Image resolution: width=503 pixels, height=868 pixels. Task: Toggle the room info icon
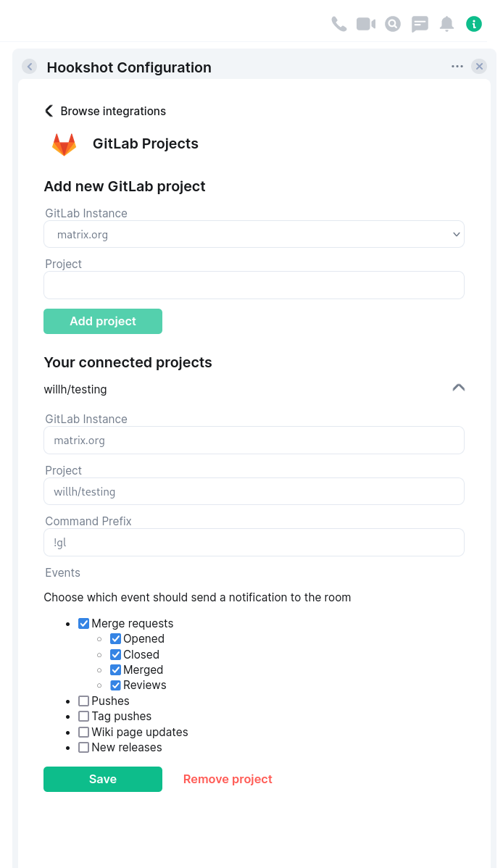pos(474,24)
